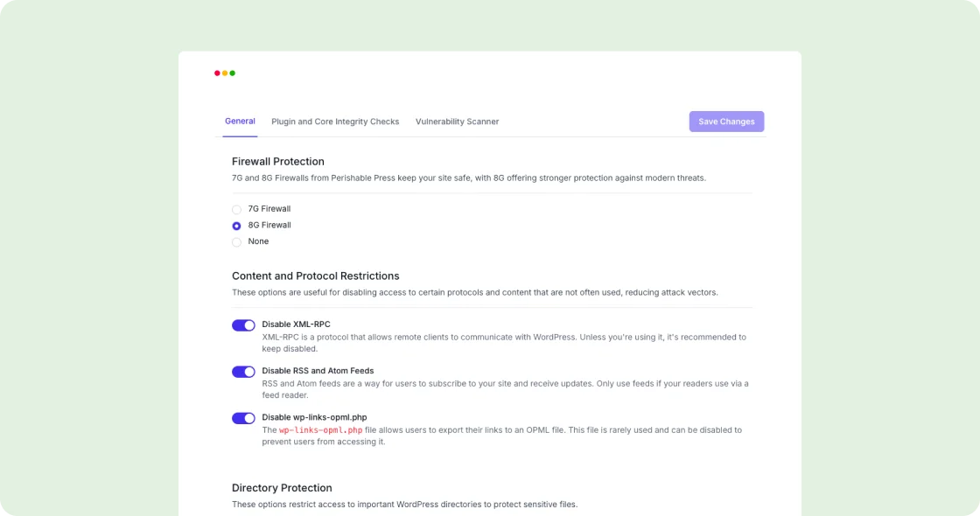Viewport: 980px width, 516px height.
Task: Open the Vulnerability Scanner tab
Action: (x=457, y=122)
